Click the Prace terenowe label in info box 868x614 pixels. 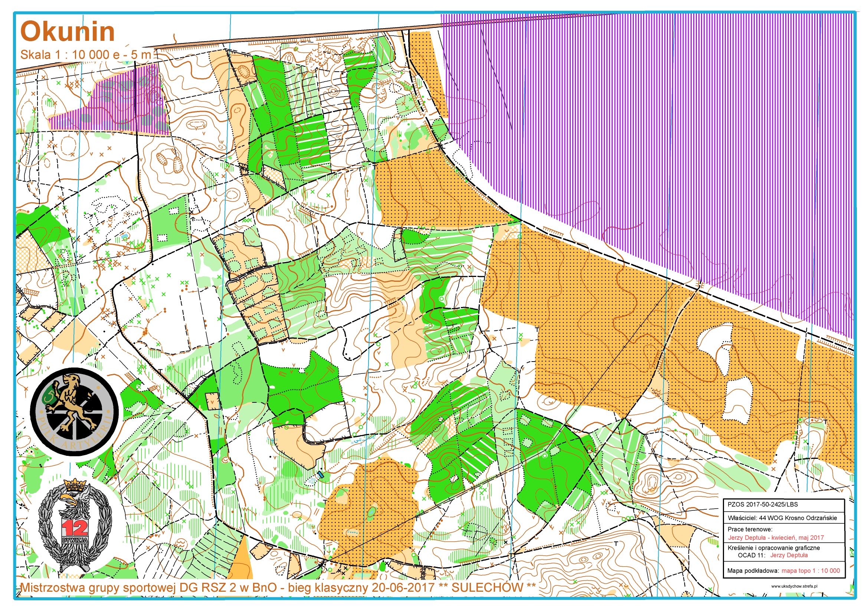point(750,529)
